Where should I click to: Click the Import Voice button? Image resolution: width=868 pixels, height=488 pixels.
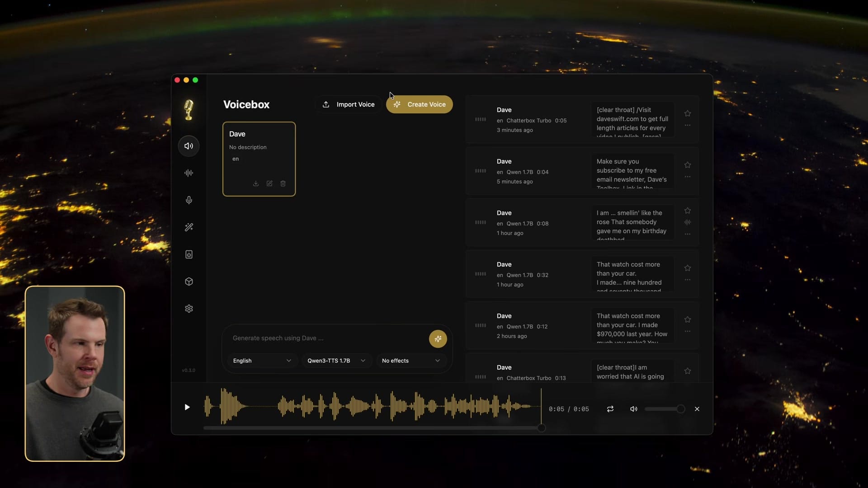click(349, 104)
